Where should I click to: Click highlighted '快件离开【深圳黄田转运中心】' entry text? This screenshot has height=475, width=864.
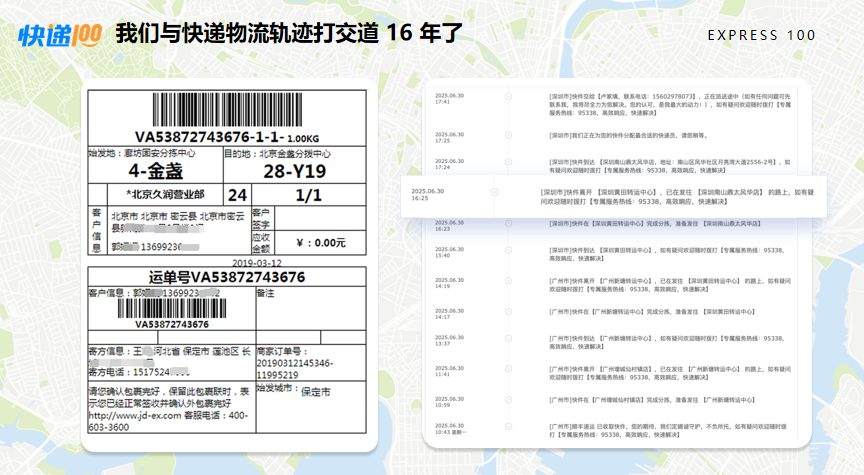[677, 197]
